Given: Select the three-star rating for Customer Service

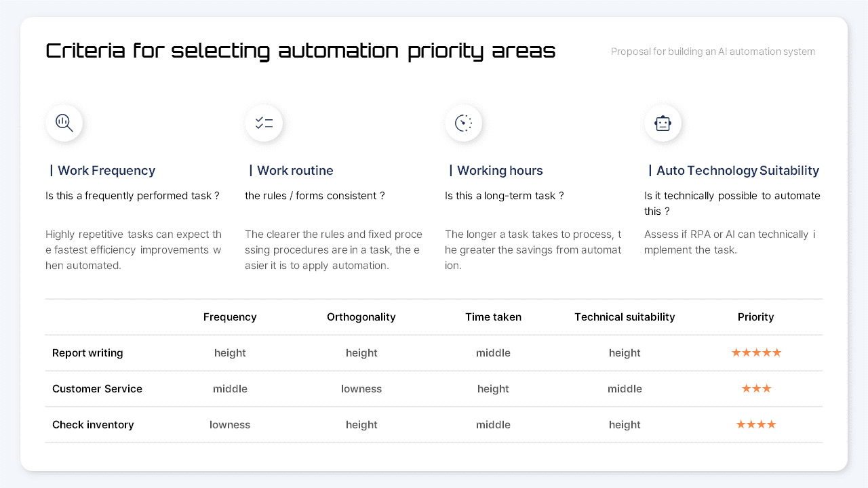Looking at the screenshot, I should pos(756,388).
